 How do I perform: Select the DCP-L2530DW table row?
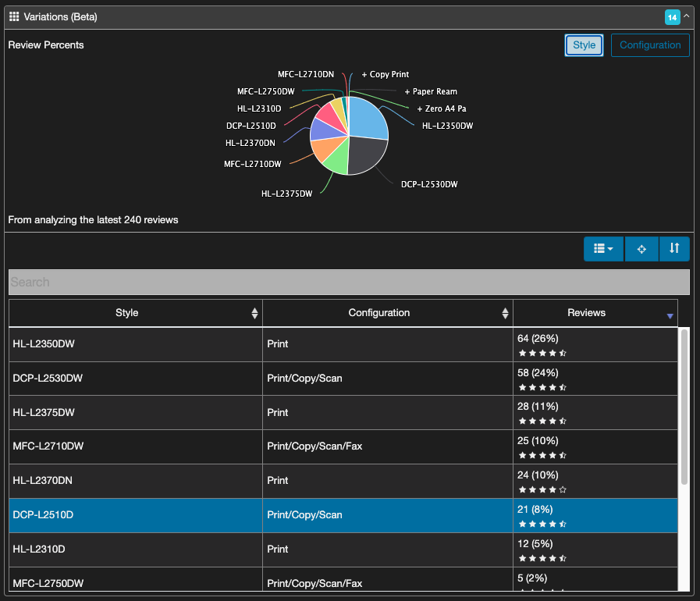pyautogui.click(x=343, y=379)
